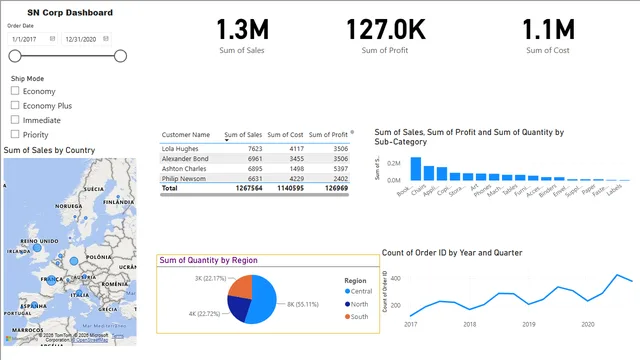Click the France sales bubble on map

point(51,280)
